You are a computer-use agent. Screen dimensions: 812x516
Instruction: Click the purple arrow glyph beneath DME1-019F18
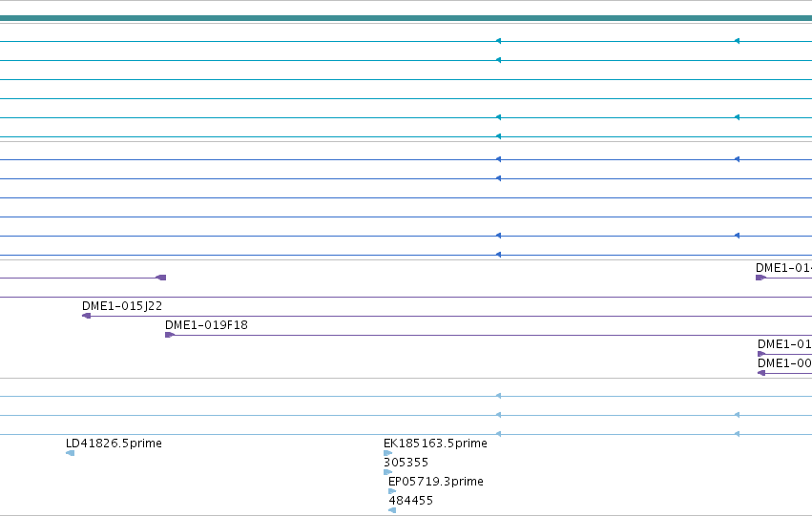[x=169, y=335]
